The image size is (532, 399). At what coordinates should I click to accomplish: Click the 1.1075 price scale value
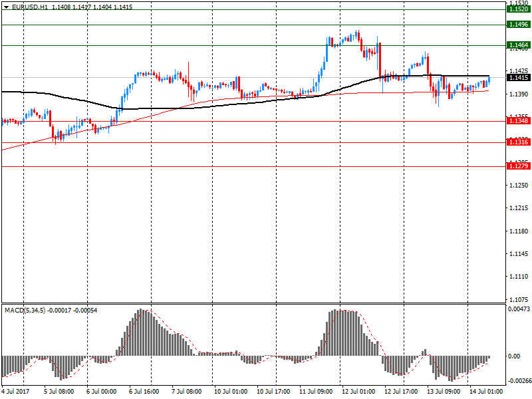[519, 300]
